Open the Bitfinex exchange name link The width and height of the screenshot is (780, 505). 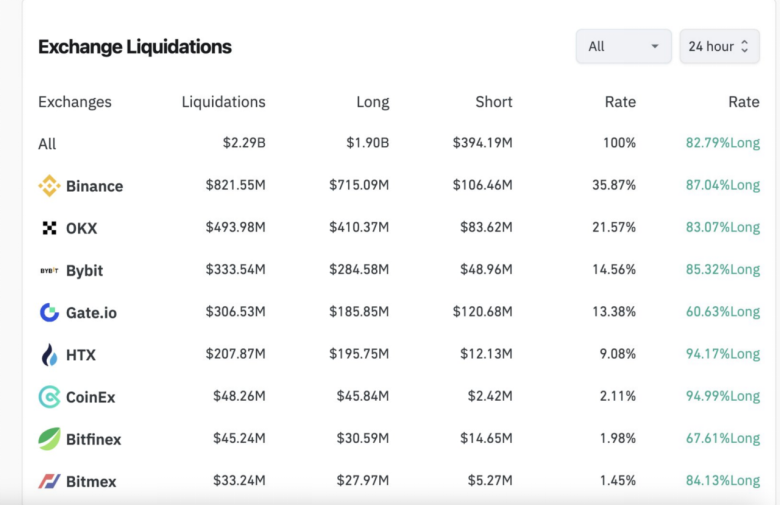(93, 439)
